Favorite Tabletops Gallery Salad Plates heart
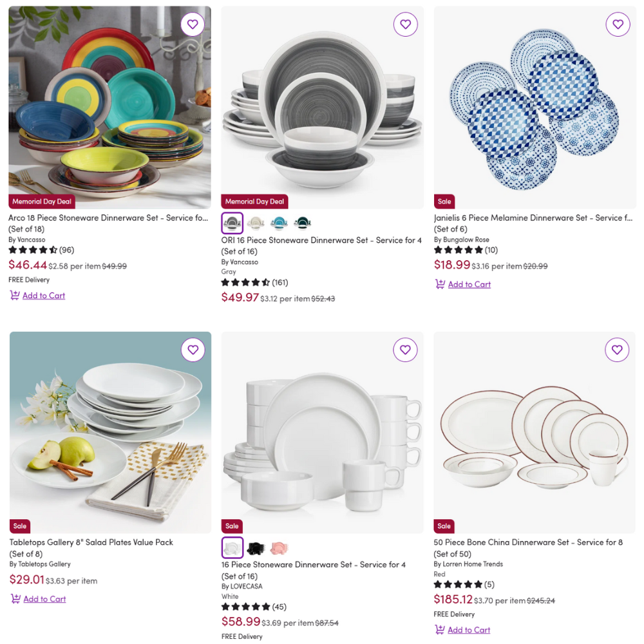Image resolution: width=644 pixels, height=644 pixels. 193,350
